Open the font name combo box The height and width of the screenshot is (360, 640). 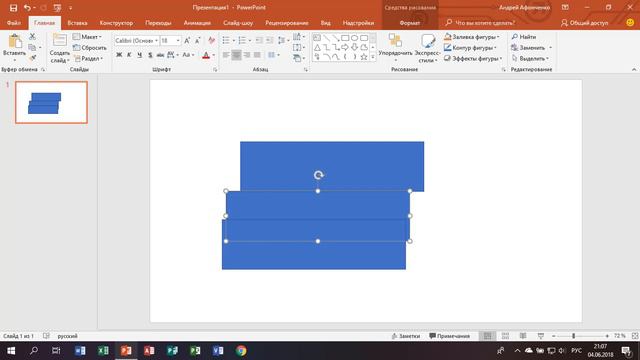point(136,40)
